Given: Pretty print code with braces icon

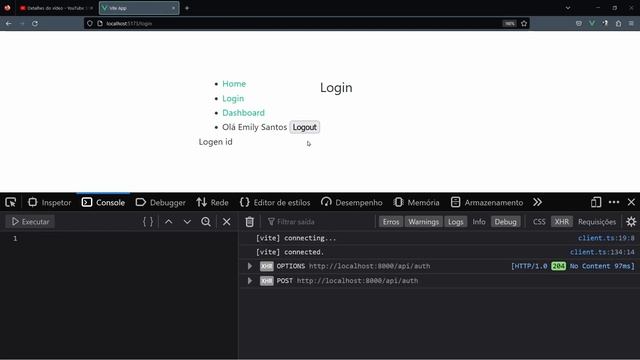Looking at the screenshot, I should click(148, 222).
